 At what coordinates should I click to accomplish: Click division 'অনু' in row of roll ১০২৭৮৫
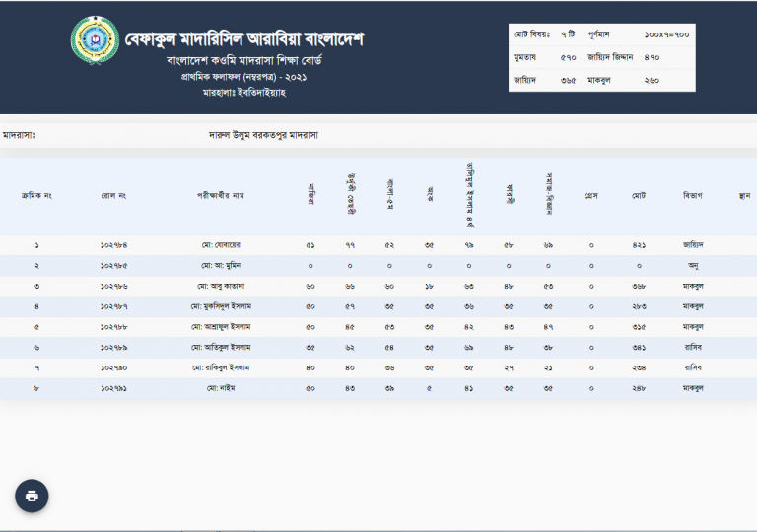693,266
